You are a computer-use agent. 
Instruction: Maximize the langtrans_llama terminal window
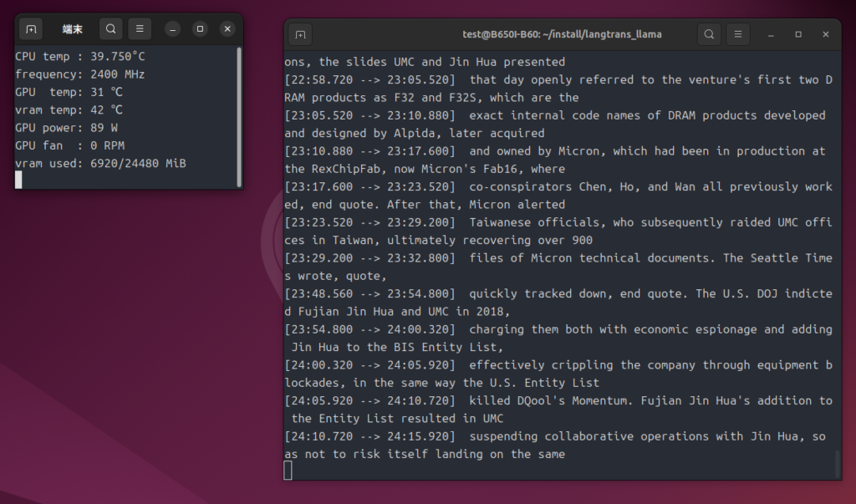[x=798, y=34]
